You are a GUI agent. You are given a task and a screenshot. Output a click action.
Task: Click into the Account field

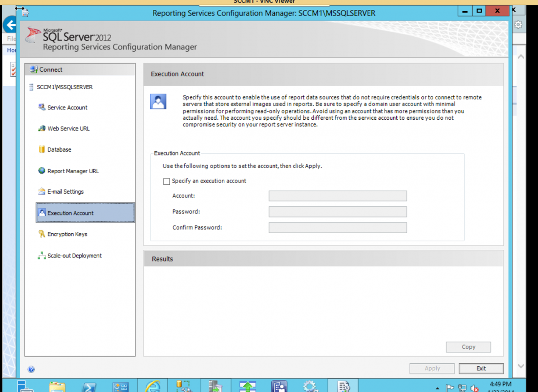338,196
